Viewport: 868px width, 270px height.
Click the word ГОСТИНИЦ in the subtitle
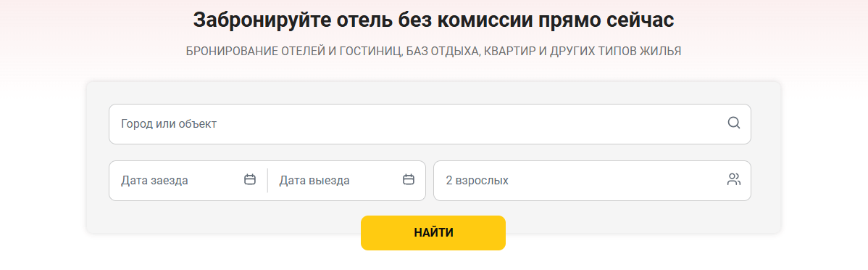(372, 51)
